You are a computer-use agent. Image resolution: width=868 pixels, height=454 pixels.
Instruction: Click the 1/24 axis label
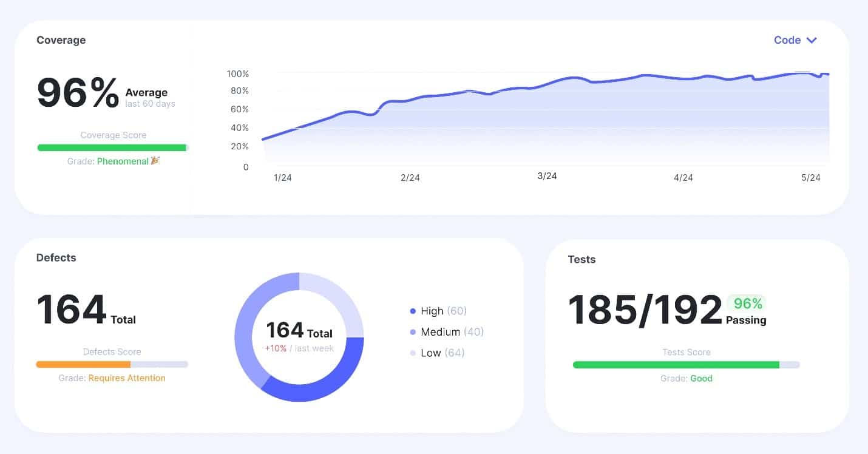282,177
